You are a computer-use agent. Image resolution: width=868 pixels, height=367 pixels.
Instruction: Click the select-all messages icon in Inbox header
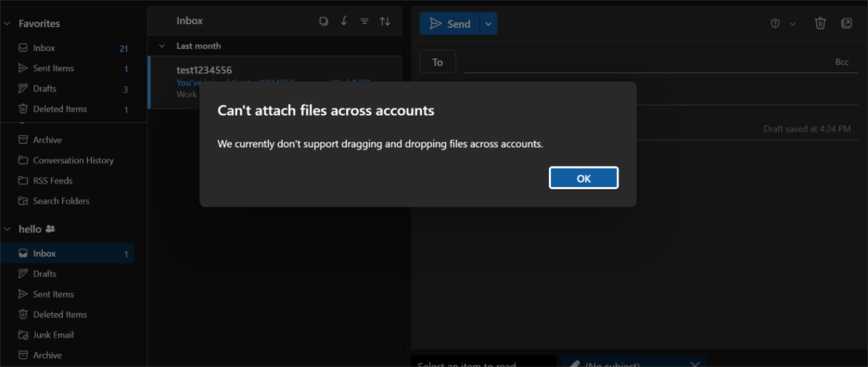(x=324, y=21)
